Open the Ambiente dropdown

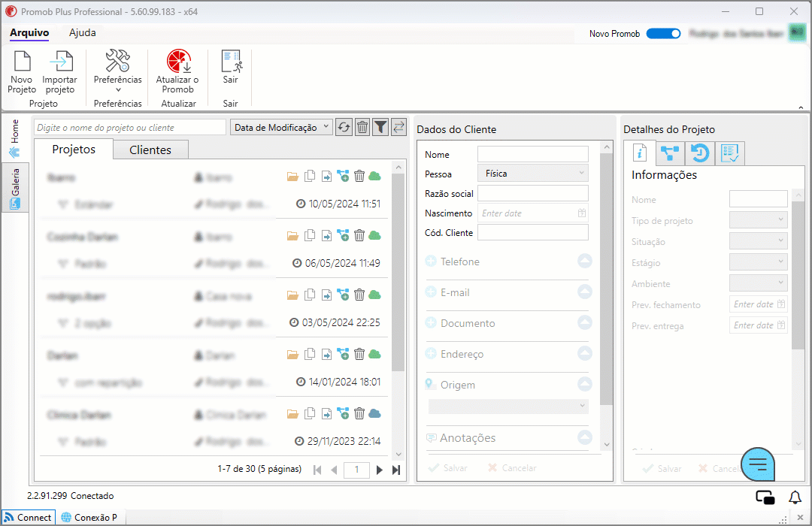(x=758, y=283)
